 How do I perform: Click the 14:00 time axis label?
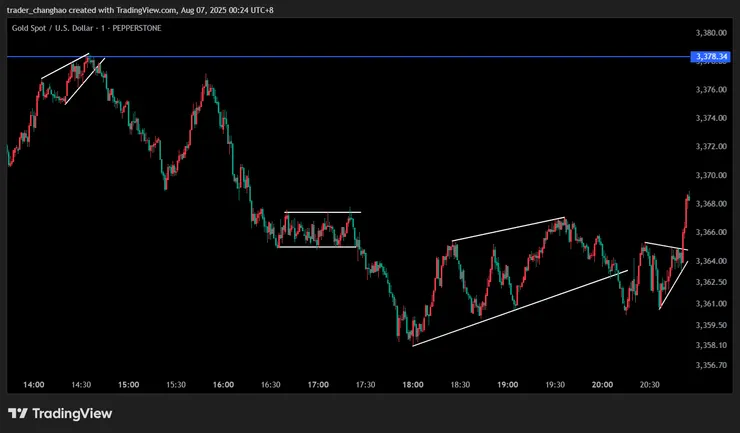[34, 385]
